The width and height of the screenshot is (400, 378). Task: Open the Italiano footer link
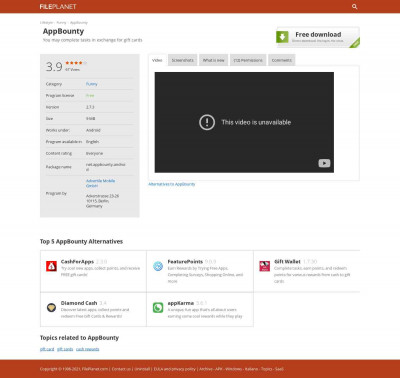click(x=251, y=369)
